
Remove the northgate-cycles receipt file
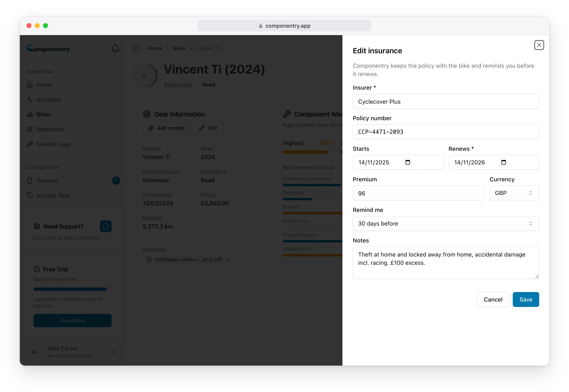(x=228, y=259)
